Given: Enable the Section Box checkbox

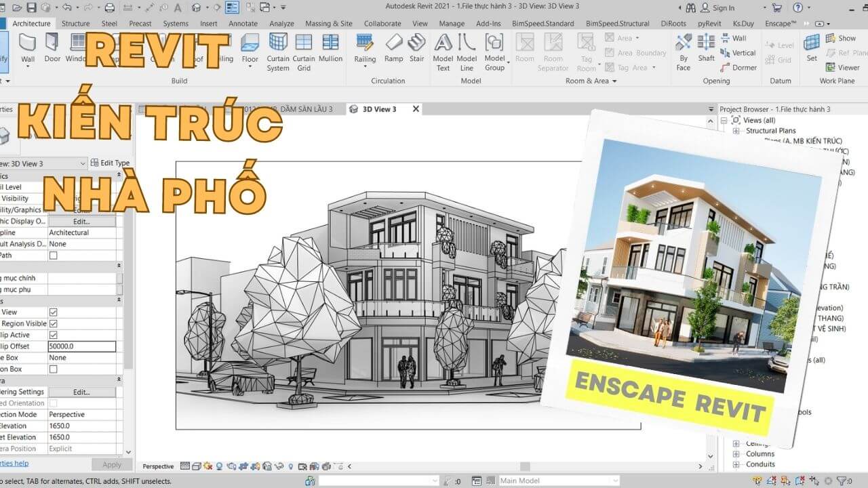Looking at the screenshot, I should click(x=54, y=369).
